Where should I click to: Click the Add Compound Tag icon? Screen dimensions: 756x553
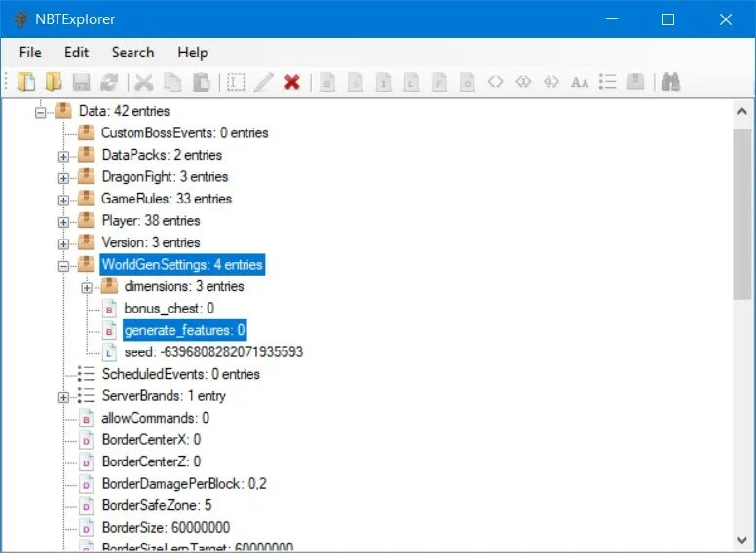click(x=635, y=82)
